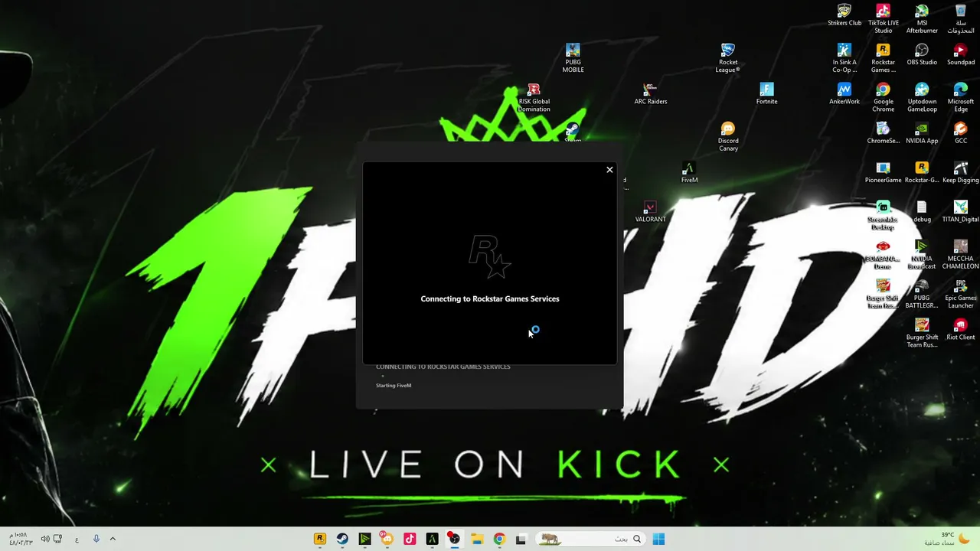The image size is (980, 551).
Task: Select the NVIDIA Broadcast desktop icon
Action: (922, 255)
